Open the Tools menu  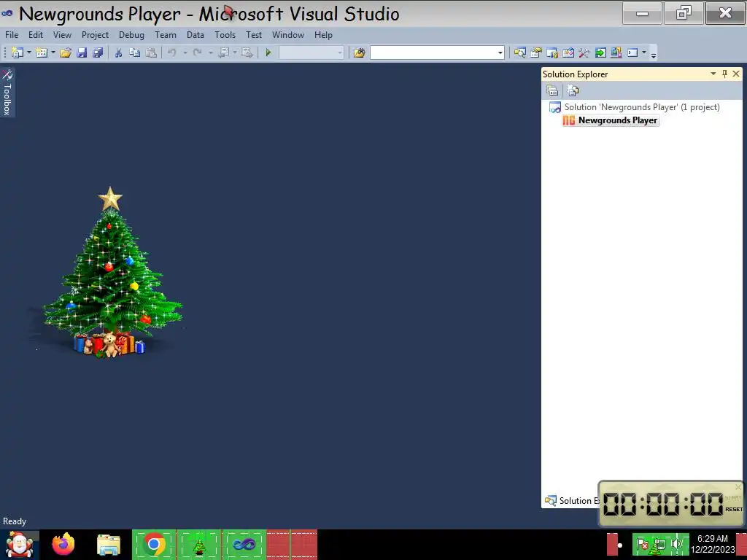225,35
